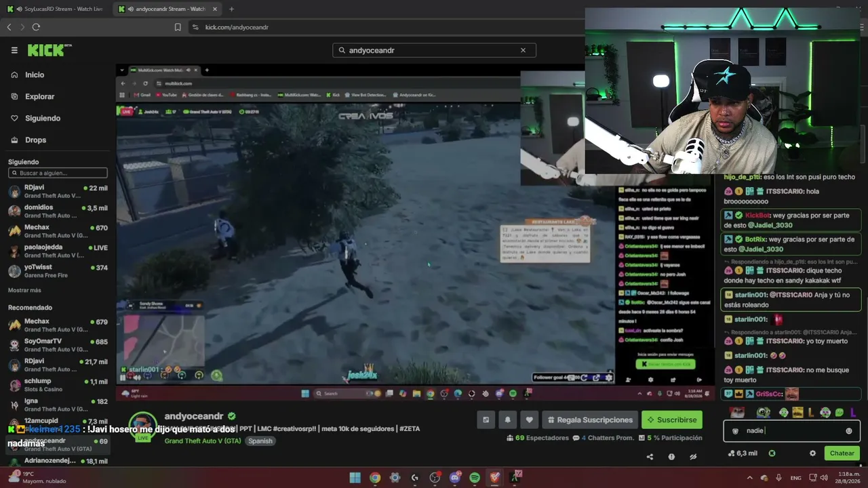Click green Kick K icon below chat

click(772, 453)
